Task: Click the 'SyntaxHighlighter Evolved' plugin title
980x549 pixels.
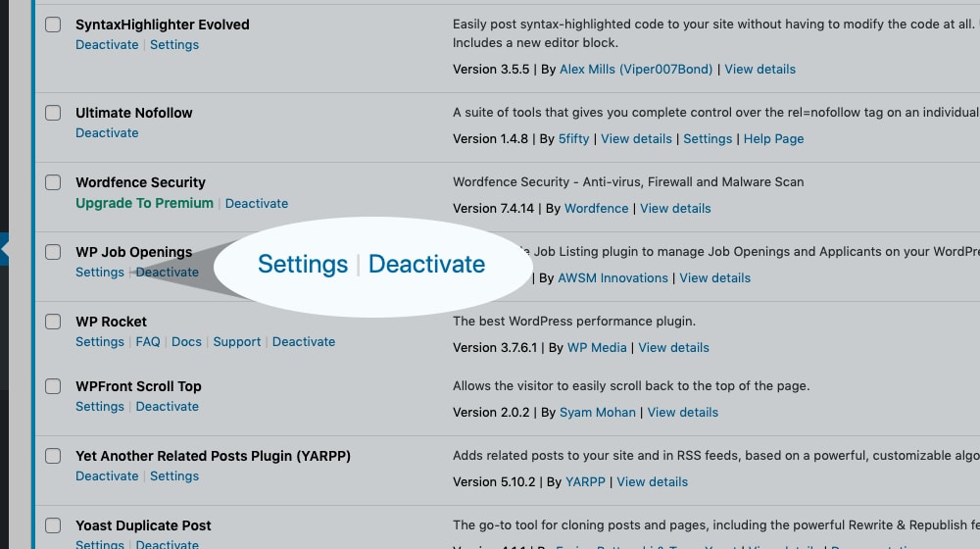Action: coord(163,25)
